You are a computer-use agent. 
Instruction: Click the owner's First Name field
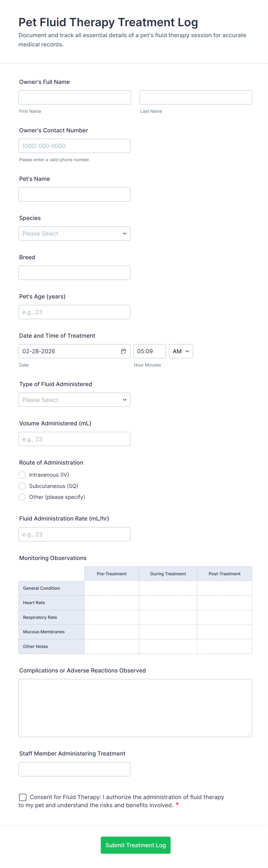[74, 97]
